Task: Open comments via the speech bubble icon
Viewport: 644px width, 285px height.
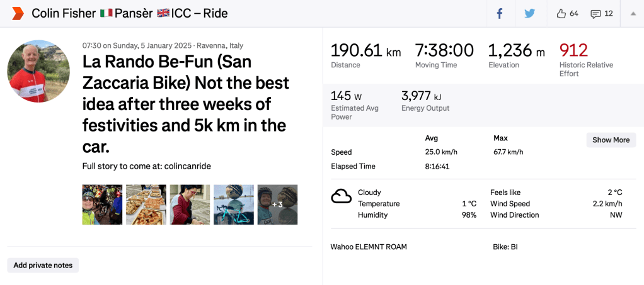Action: (x=595, y=14)
